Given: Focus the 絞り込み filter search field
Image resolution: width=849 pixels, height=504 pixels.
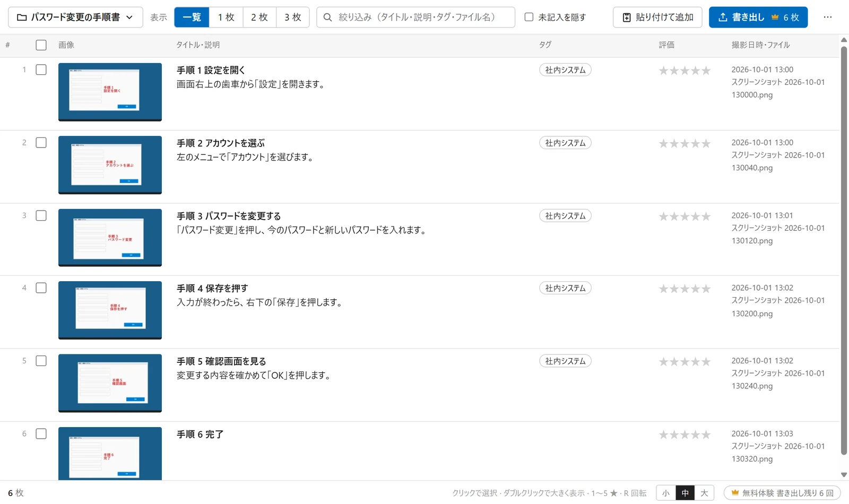Looking at the screenshot, I should tap(415, 17).
